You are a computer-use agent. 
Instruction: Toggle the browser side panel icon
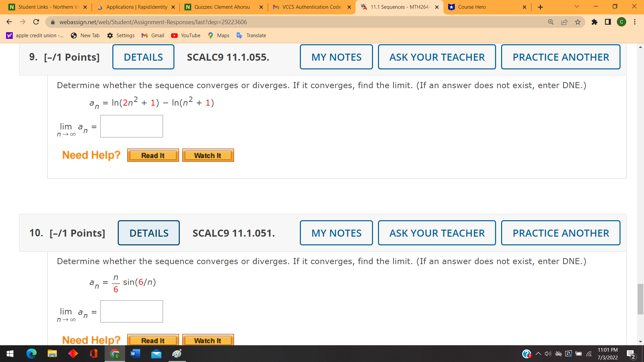tap(608, 22)
